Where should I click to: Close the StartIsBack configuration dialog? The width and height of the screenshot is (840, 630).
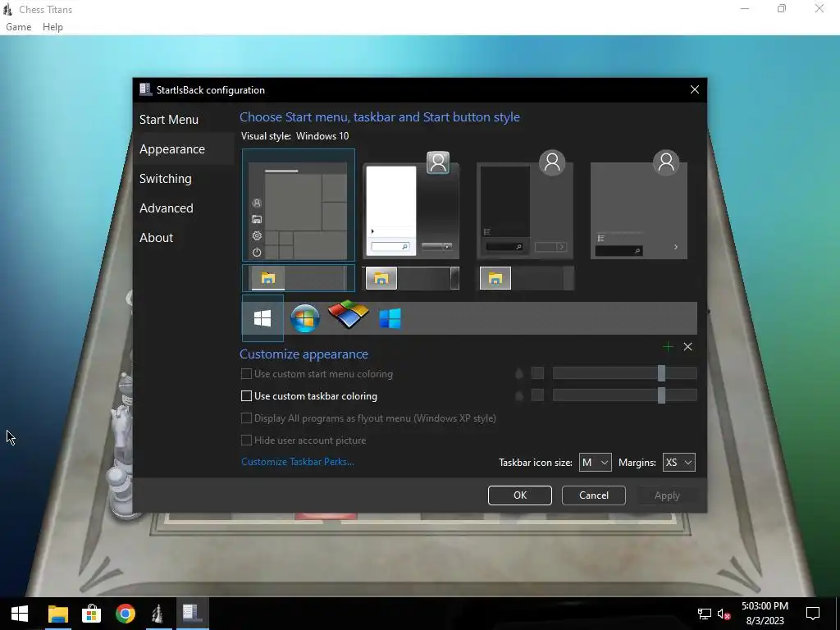tap(694, 89)
